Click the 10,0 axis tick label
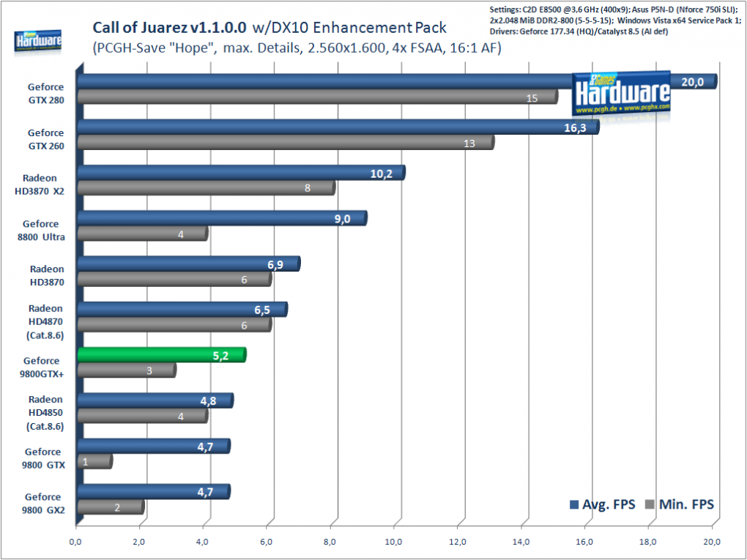The image size is (747, 560). pos(393,542)
